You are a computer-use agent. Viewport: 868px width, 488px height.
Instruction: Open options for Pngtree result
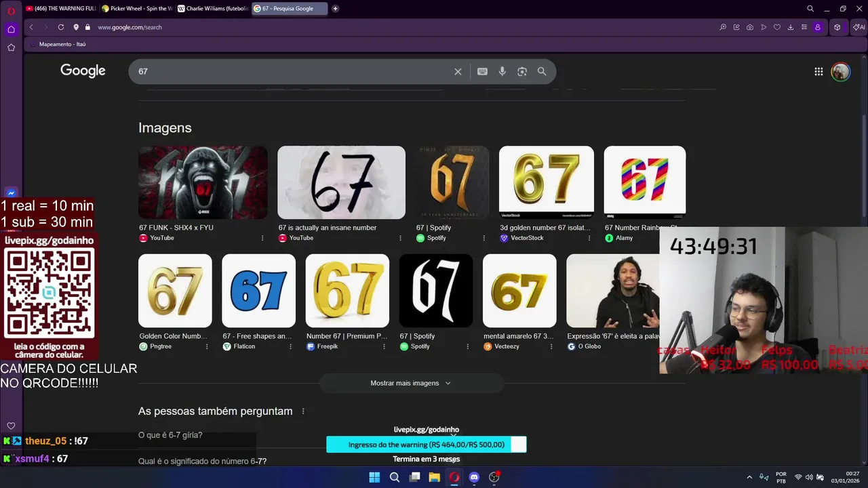click(207, 346)
